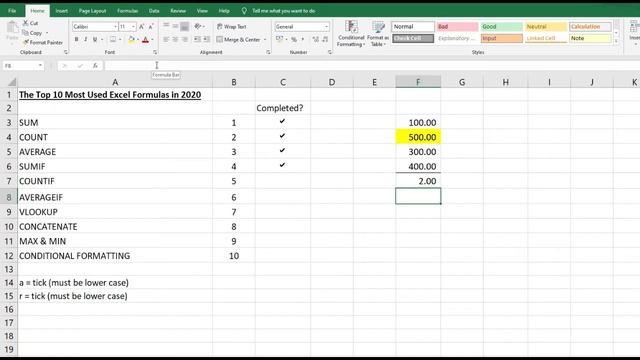The width and height of the screenshot is (640, 360).
Task: Open the Font dialog launcher
Action: click(155, 52)
